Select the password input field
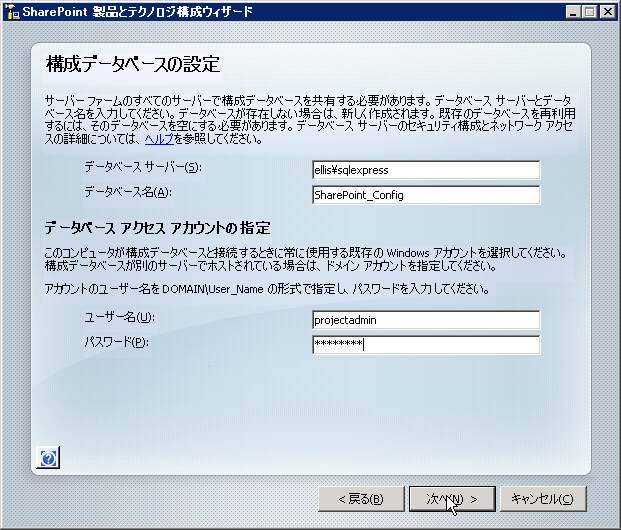Viewport: 621px width, 530px height. click(x=426, y=345)
